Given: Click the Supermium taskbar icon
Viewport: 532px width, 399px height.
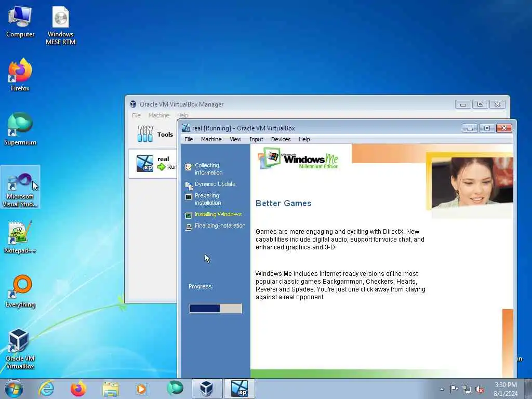Looking at the screenshot, I should [x=175, y=388].
